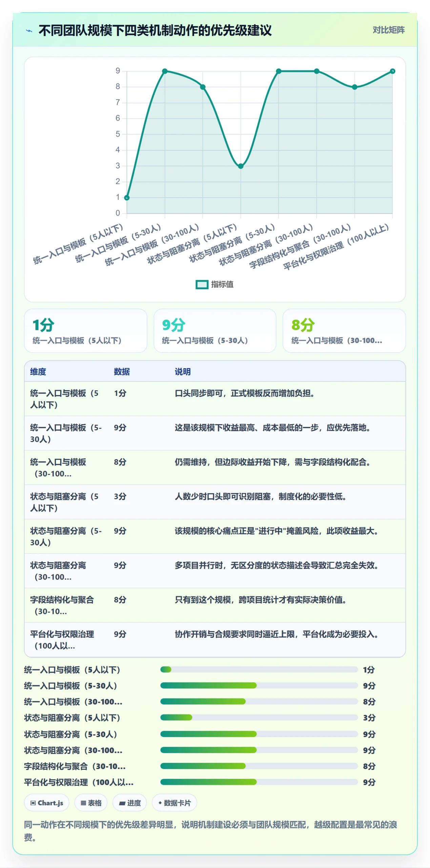This screenshot has height=868, width=430.
Task: Click x-axis label 统一入口与模板(5人以下)
Action: tap(78, 244)
